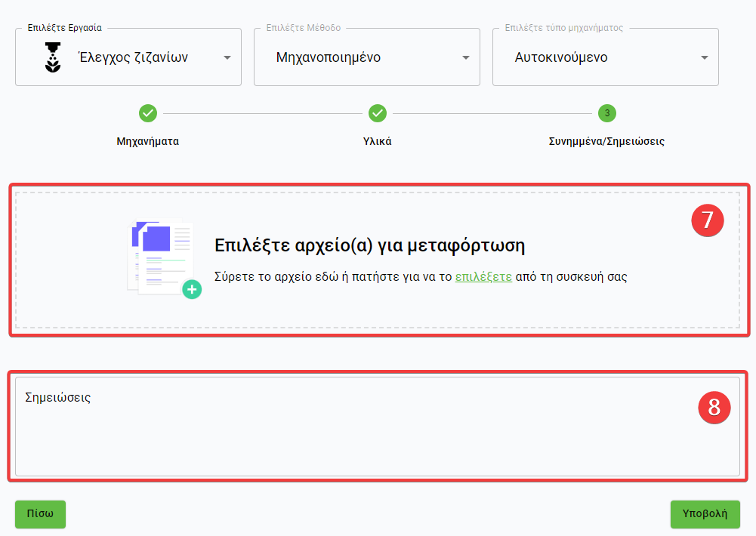Select the step 3 circle indicator
This screenshot has height=536, width=756.
coord(607,113)
